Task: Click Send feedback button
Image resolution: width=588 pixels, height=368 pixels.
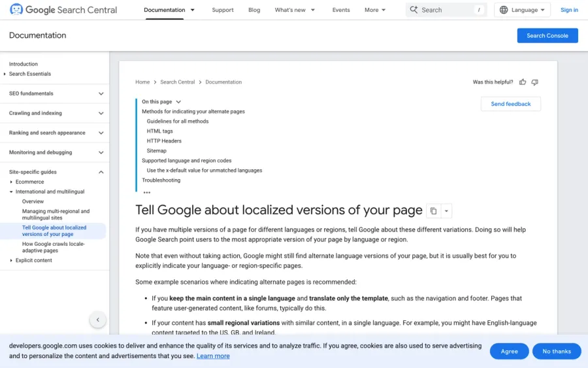Action: (511, 104)
